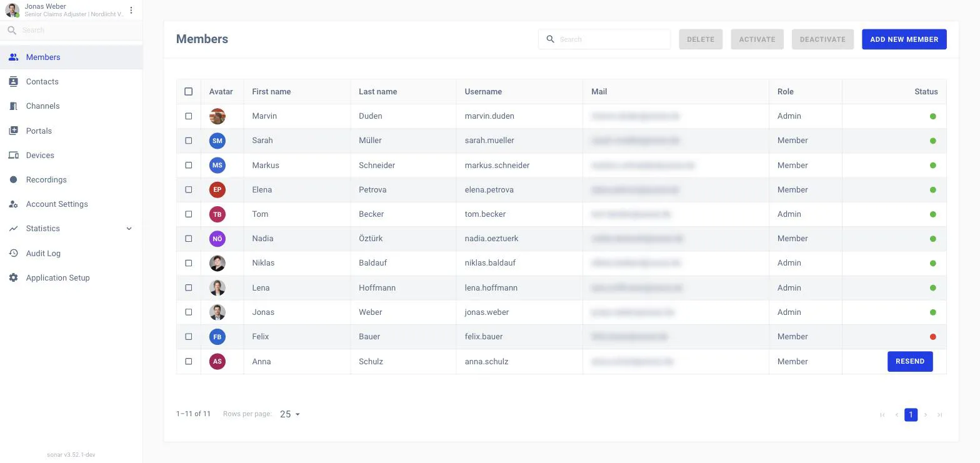Click Jonas Weber's profile avatar in header

pyautogui.click(x=12, y=10)
